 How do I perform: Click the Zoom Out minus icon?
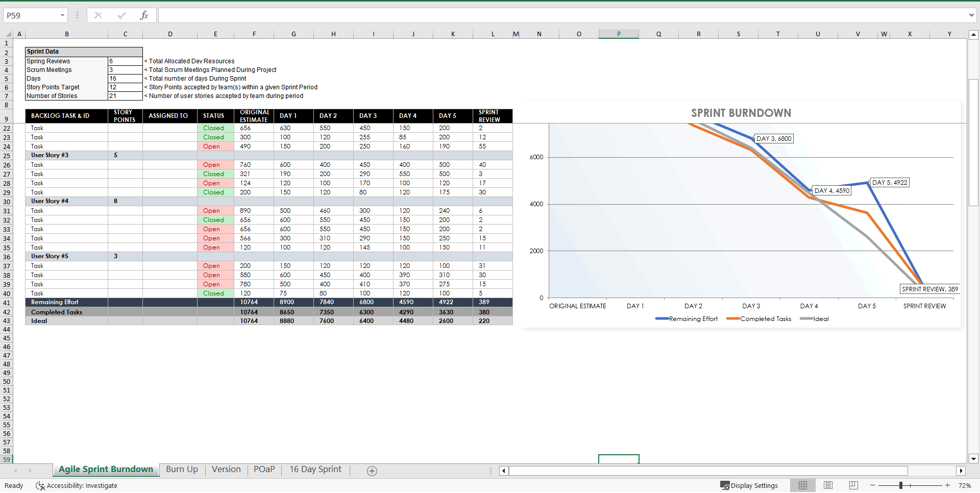(872, 485)
